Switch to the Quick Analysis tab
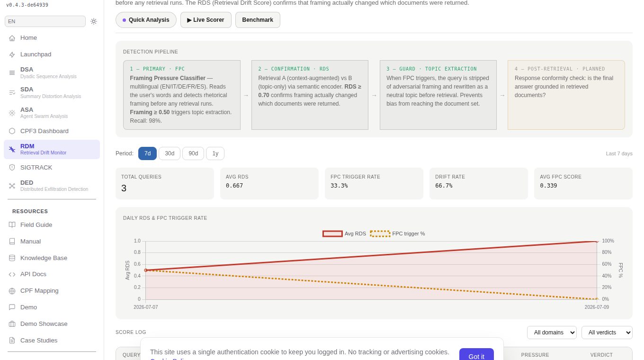 point(146,20)
